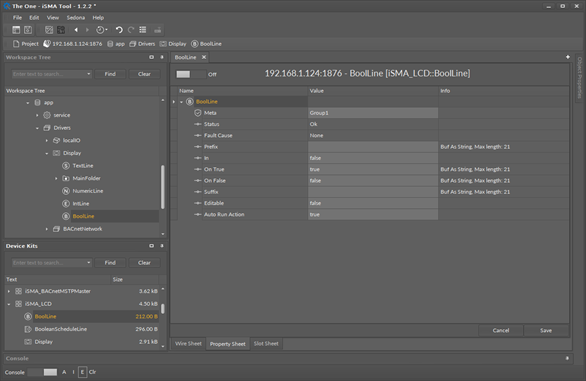Toggle the BoolLine Off switch
The width and height of the screenshot is (586, 381).
(x=191, y=74)
